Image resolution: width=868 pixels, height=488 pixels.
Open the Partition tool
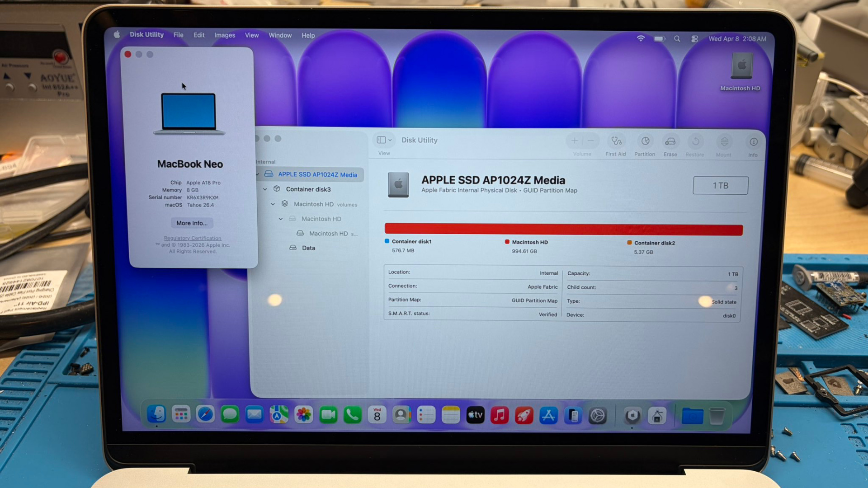(645, 142)
